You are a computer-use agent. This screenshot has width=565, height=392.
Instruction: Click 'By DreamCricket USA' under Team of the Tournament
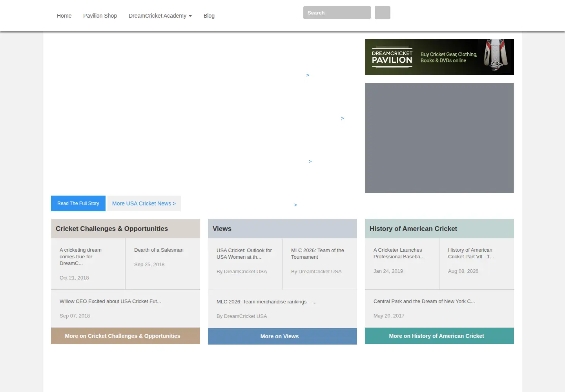[316, 271]
